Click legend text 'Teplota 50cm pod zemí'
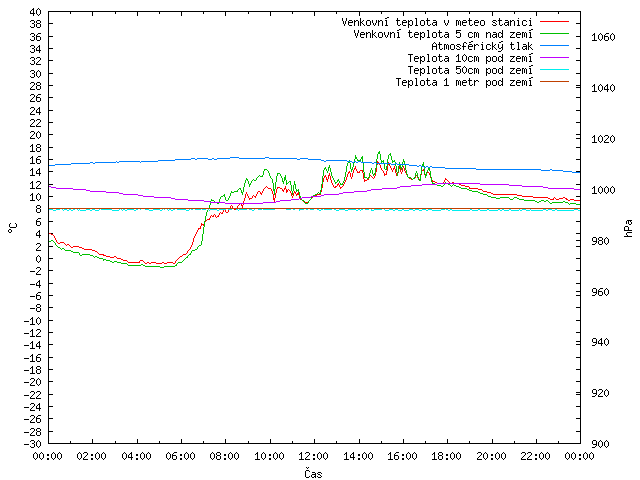 470,70
